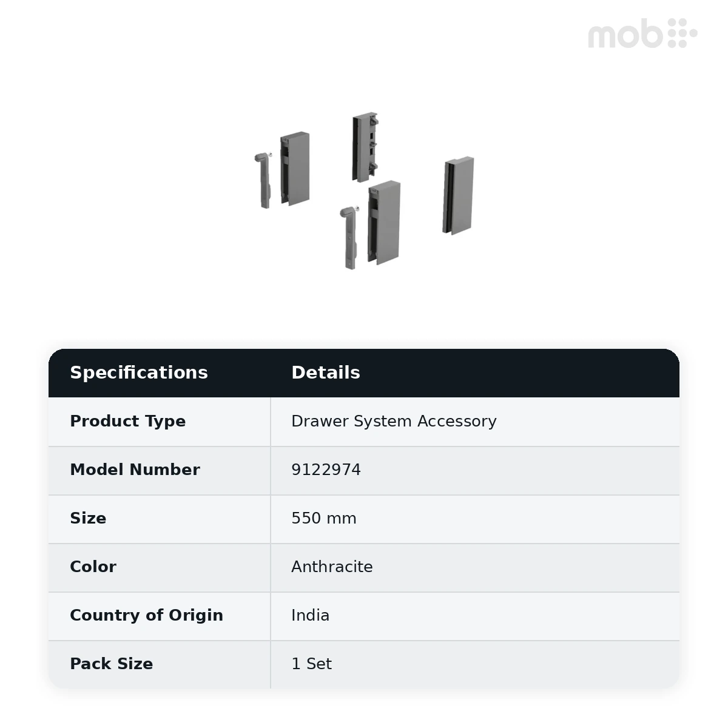Click the top center connector piece
Image resolution: width=728 pixels, height=728 pixels.
366,146
